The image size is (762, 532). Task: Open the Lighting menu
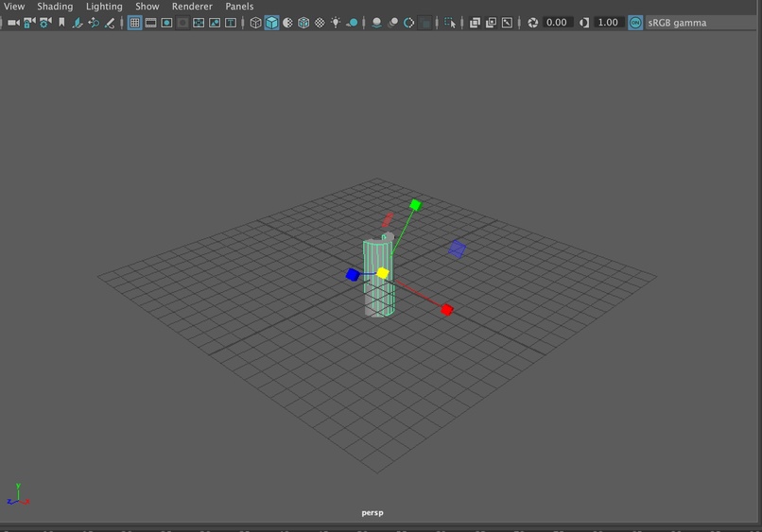(x=104, y=7)
